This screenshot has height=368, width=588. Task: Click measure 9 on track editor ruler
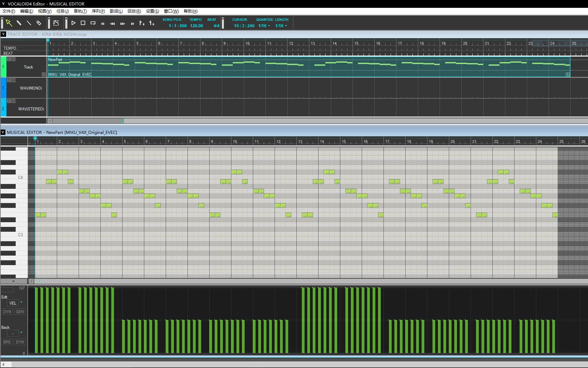coord(225,43)
